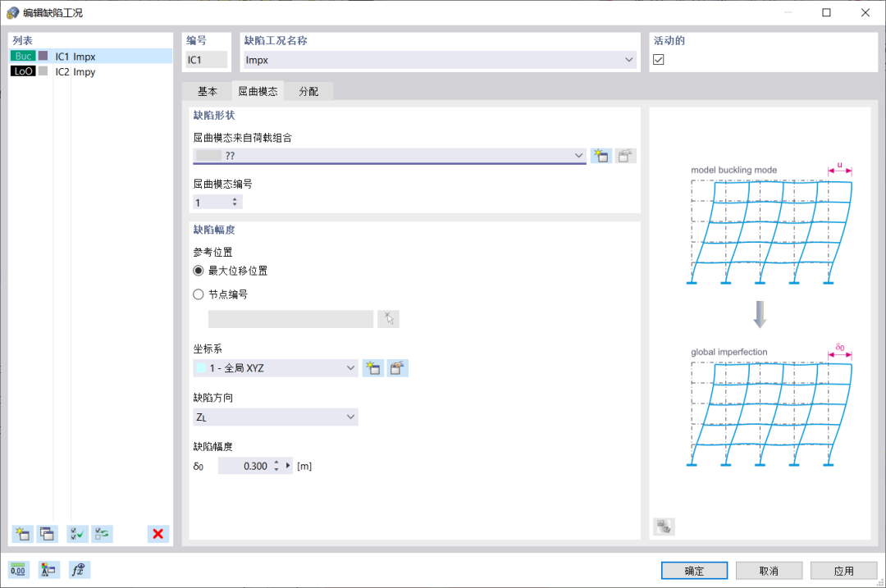Click the δ0 0.300 value field
Viewport: 886px width, 588px height.
click(x=245, y=466)
